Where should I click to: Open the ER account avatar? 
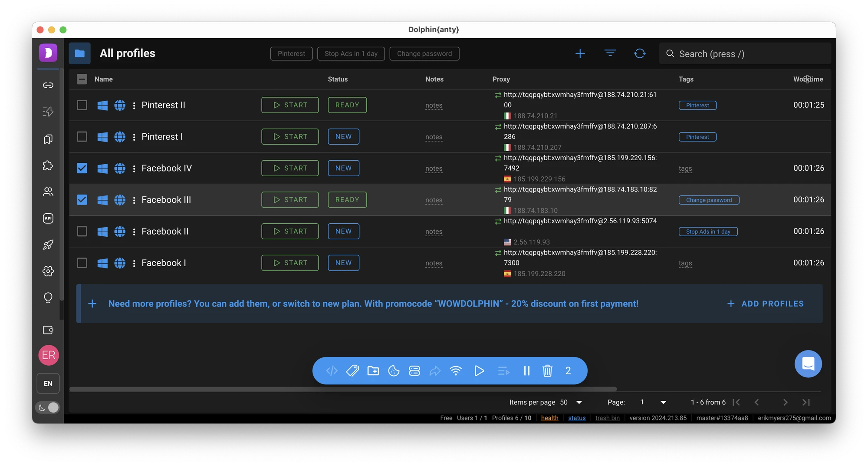49,355
